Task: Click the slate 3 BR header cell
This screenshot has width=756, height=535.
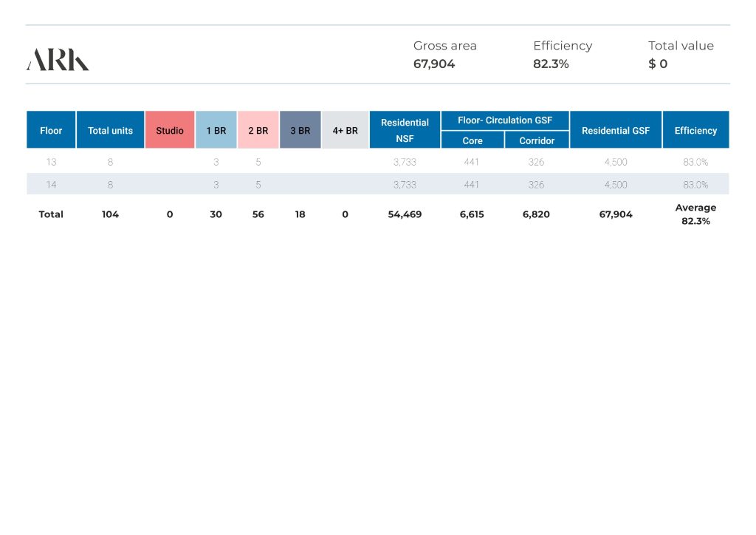Action: 300,130
